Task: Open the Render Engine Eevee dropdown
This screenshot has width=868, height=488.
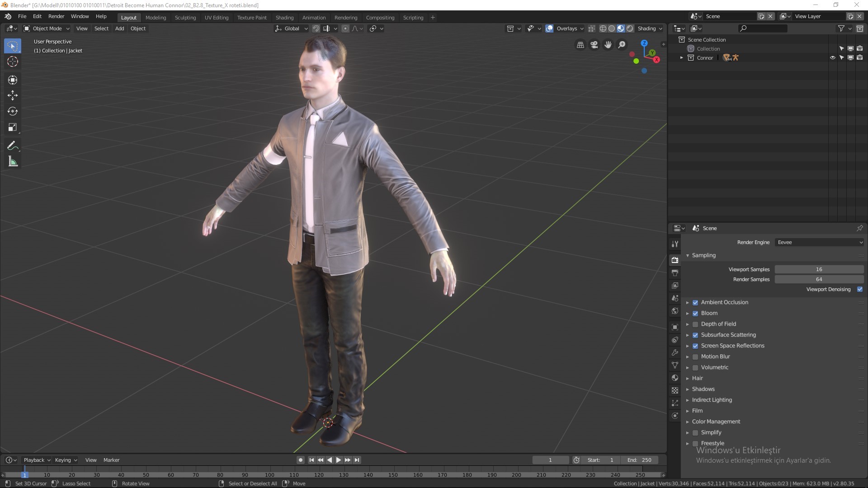Action: tap(819, 242)
